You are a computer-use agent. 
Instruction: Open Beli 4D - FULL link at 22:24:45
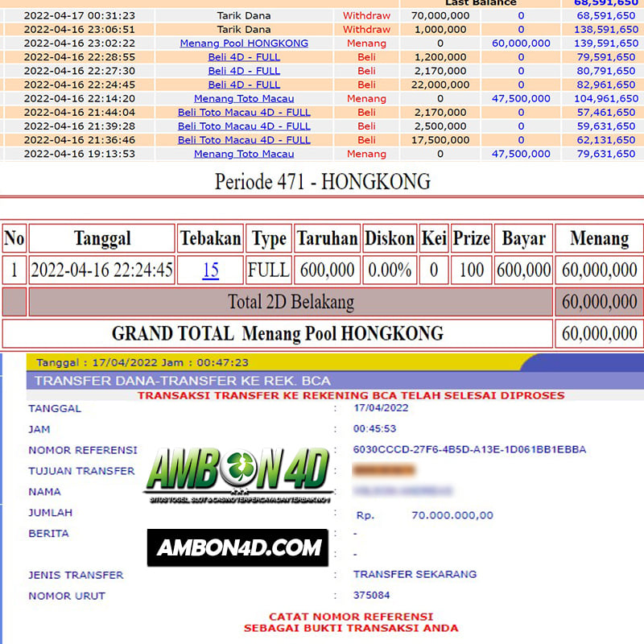click(244, 85)
